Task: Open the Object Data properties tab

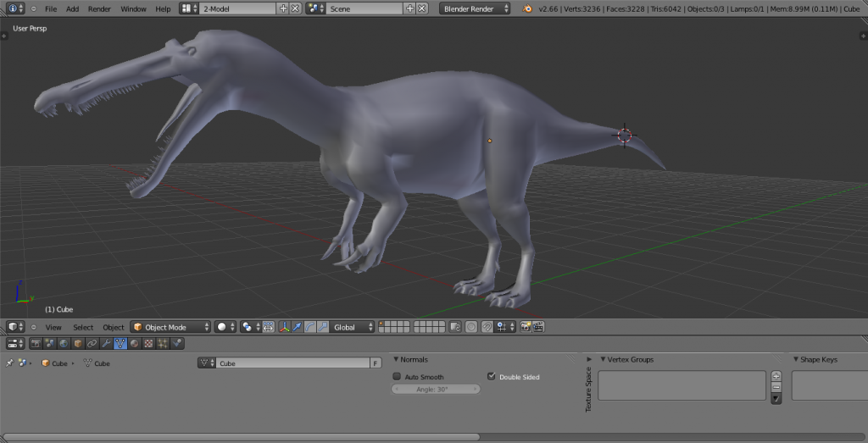Action: tap(120, 343)
